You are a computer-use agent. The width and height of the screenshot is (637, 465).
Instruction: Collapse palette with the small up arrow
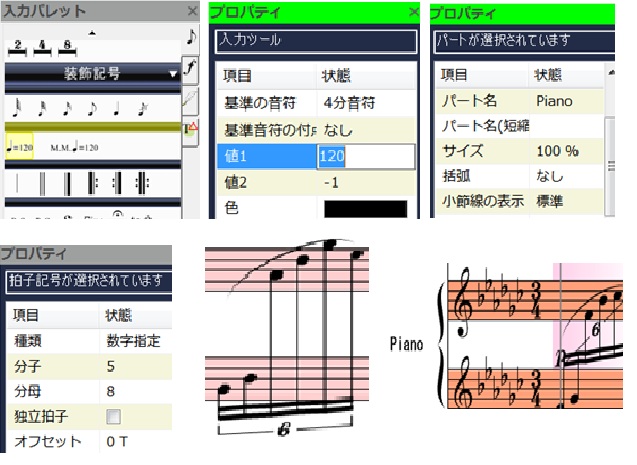(x=93, y=34)
